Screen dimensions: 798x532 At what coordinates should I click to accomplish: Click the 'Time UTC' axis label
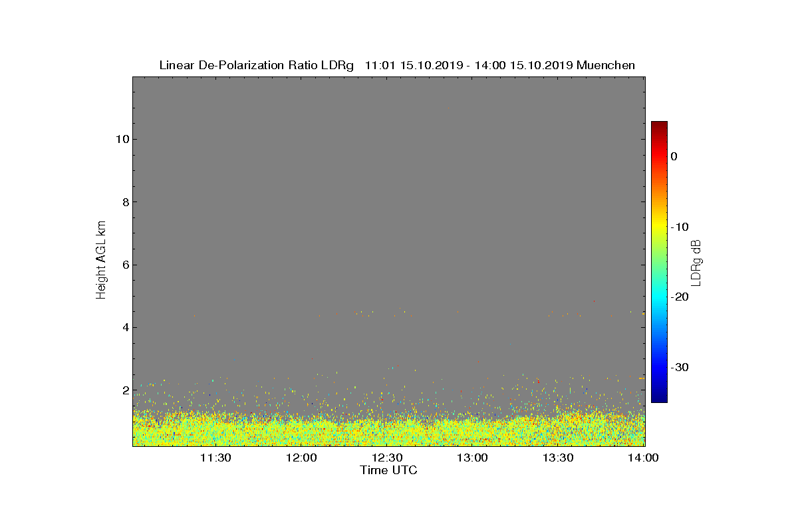(389, 470)
